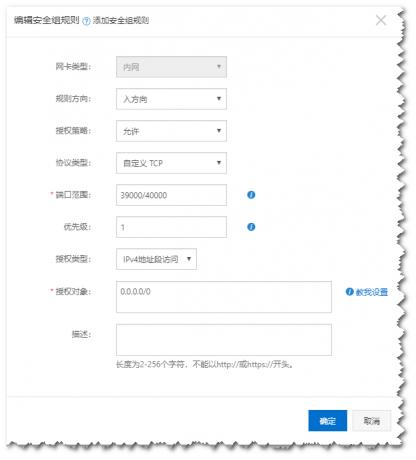Open the 添加安全组规则 help link
The height and width of the screenshot is (460, 416).
click(121, 20)
